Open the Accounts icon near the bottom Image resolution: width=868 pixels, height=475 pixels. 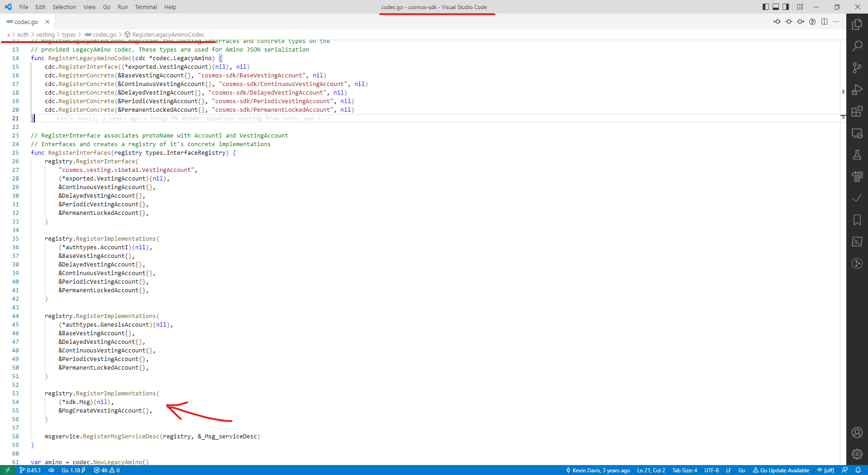tap(857, 432)
